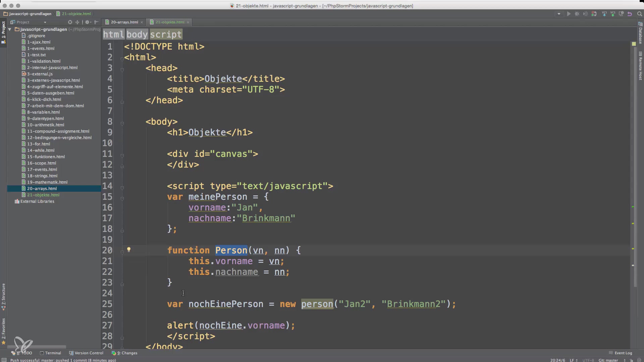
Task: Open the Terminal tool window tab
Action: coord(50,353)
